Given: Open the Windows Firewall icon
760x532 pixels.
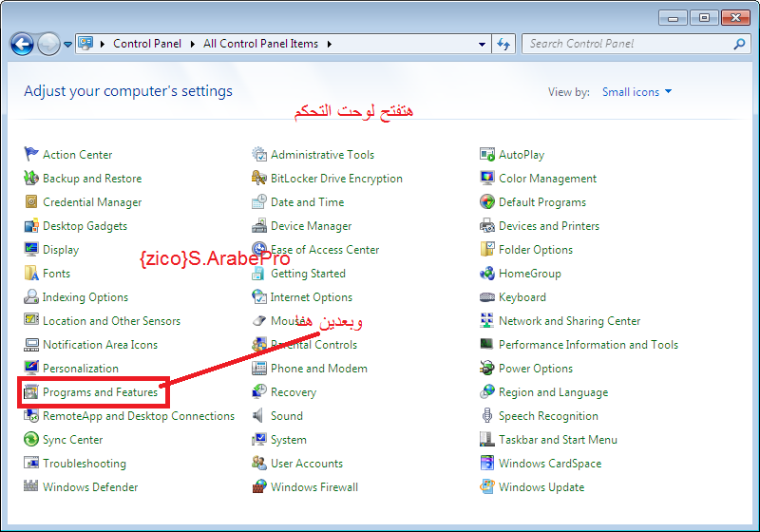Looking at the screenshot, I should (x=259, y=486).
